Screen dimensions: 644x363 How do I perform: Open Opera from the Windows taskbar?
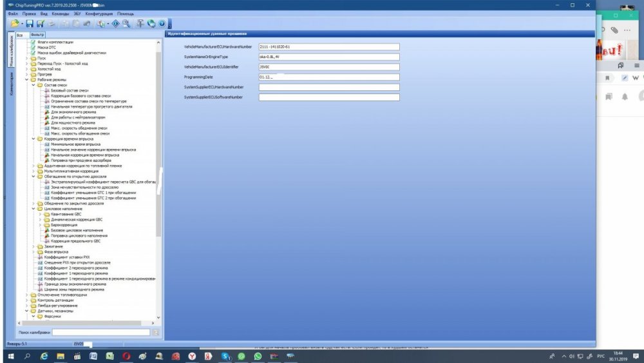(x=126, y=356)
